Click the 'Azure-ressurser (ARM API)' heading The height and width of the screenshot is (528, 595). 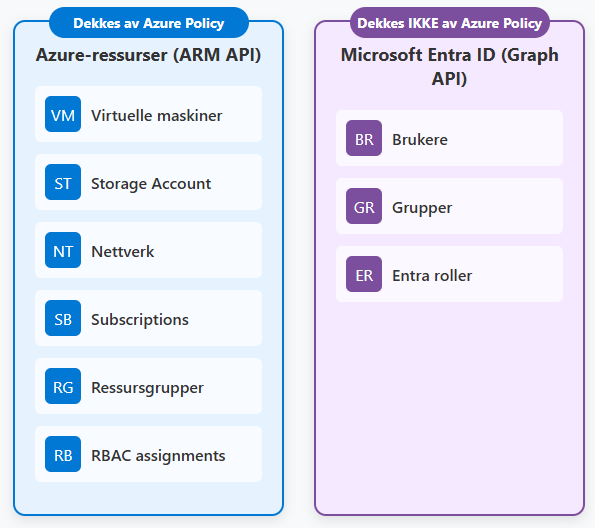tap(148, 55)
